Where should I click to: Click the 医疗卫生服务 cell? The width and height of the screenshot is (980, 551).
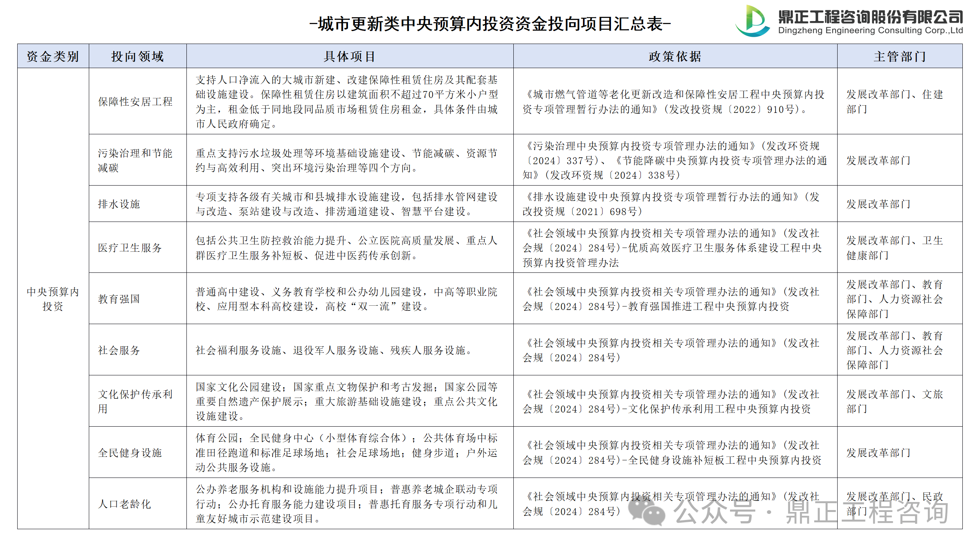click(130, 248)
